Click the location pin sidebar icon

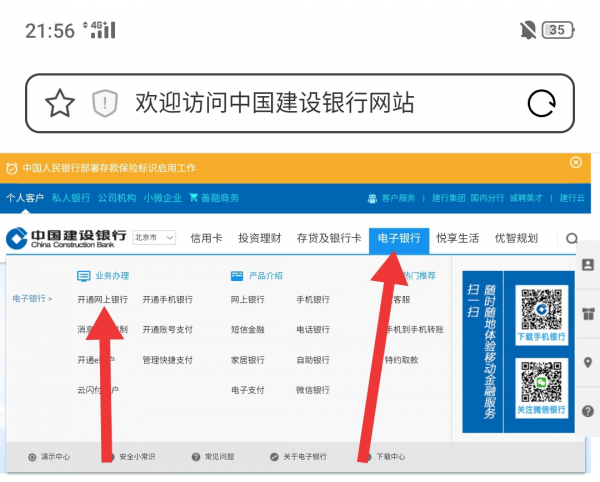[588, 362]
